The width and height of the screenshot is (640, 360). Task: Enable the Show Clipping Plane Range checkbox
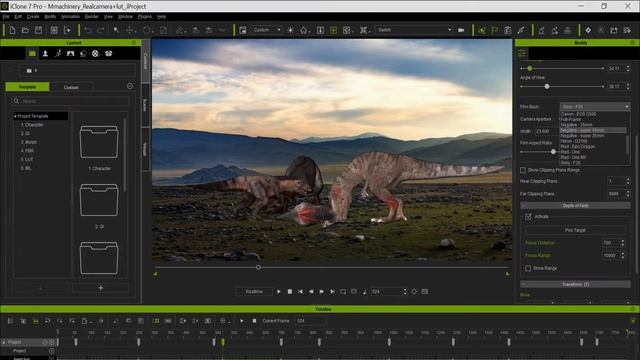pos(523,170)
